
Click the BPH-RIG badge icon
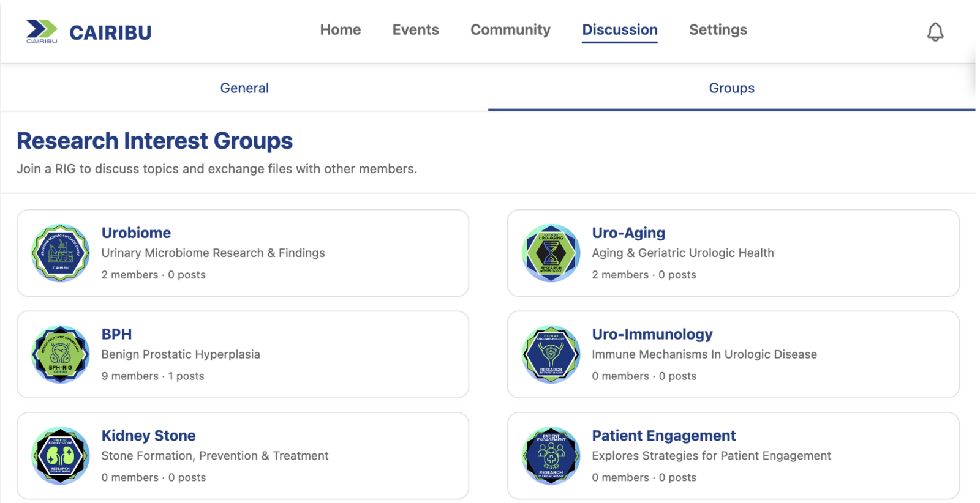pyautogui.click(x=61, y=354)
